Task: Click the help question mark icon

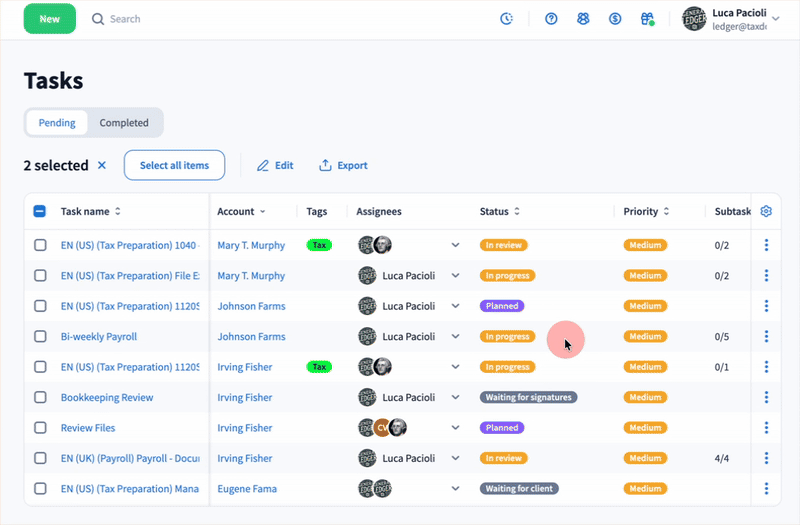Action: [551, 19]
